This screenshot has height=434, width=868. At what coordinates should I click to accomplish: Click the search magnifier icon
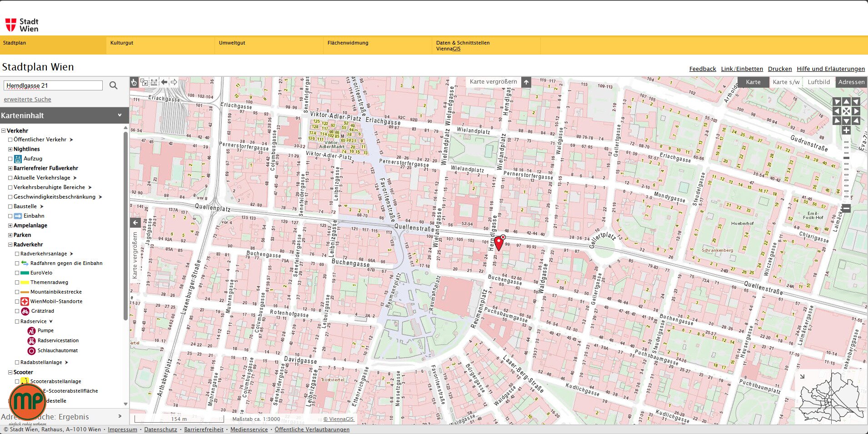113,85
